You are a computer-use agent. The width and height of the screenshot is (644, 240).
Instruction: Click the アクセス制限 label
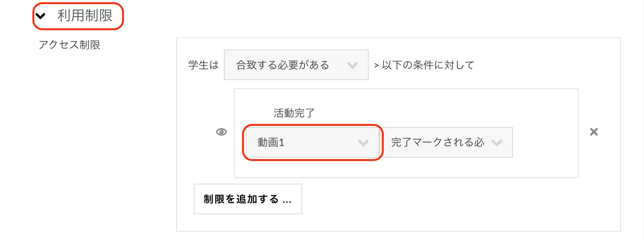tap(70, 45)
